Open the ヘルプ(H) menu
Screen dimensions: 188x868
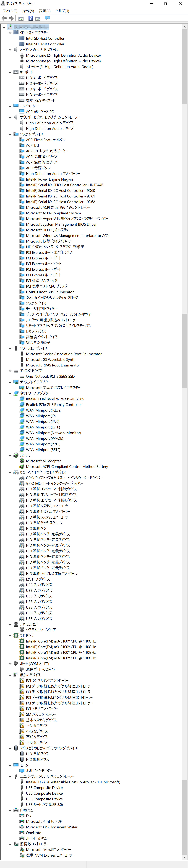[62, 11]
